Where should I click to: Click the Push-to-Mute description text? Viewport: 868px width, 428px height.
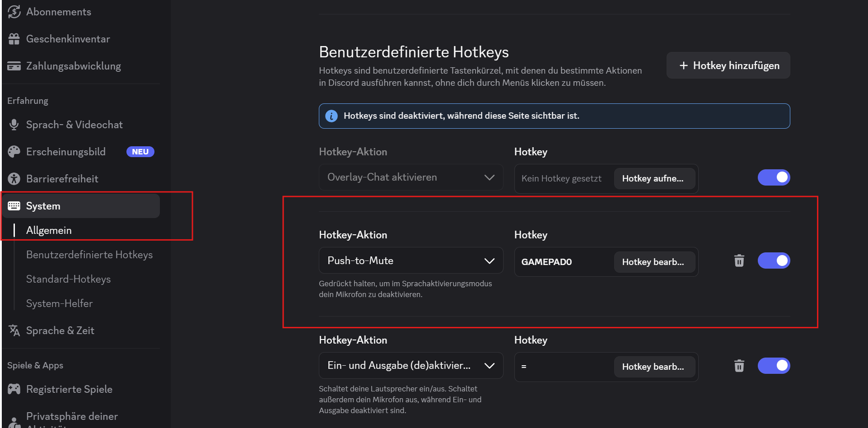(405, 289)
